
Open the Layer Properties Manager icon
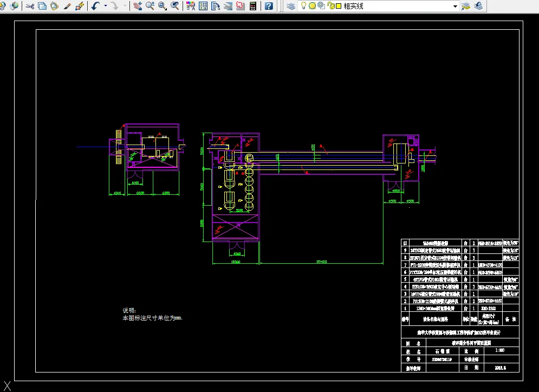291,6
